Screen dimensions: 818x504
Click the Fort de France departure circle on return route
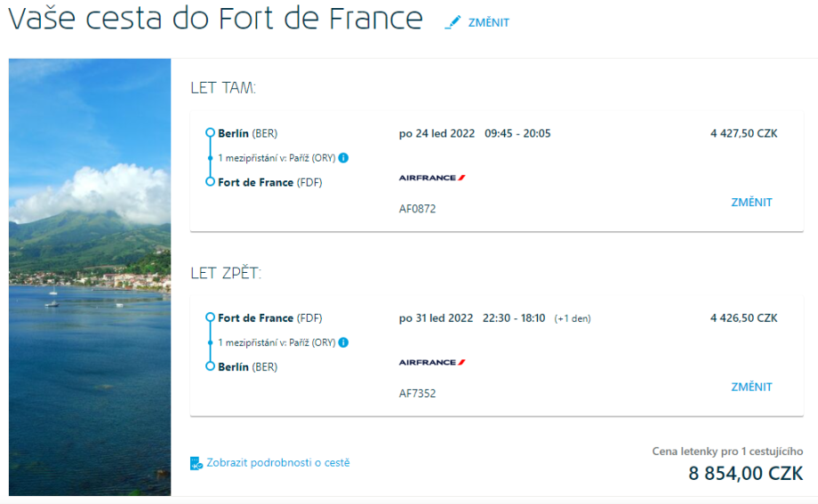(210, 317)
